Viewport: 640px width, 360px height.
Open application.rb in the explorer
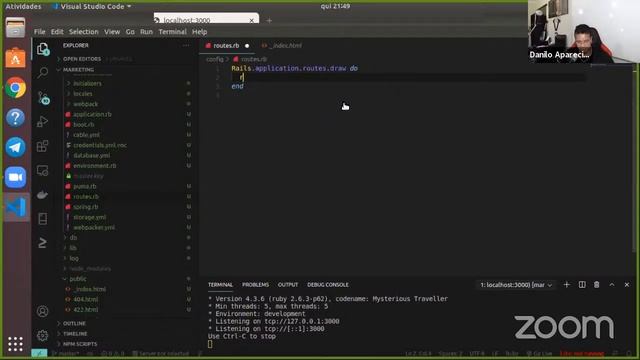point(92,114)
